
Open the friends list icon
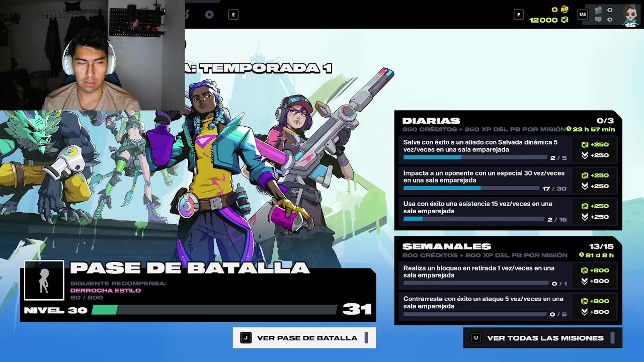point(598,10)
